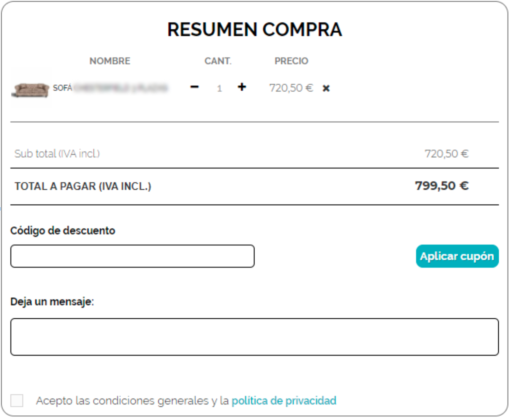The height and width of the screenshot is (420, 511).
Task: Select the SOFÁ product name
Action: pos(110,88)
